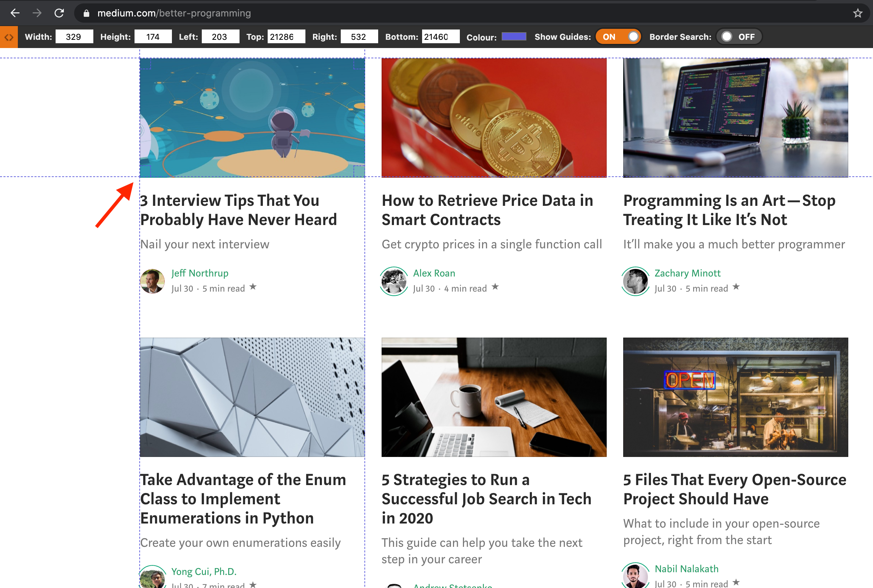This screenshot has width=873, height=588.
Task: Click Alex Roan's avatar photo
Action: click(394, 281)
